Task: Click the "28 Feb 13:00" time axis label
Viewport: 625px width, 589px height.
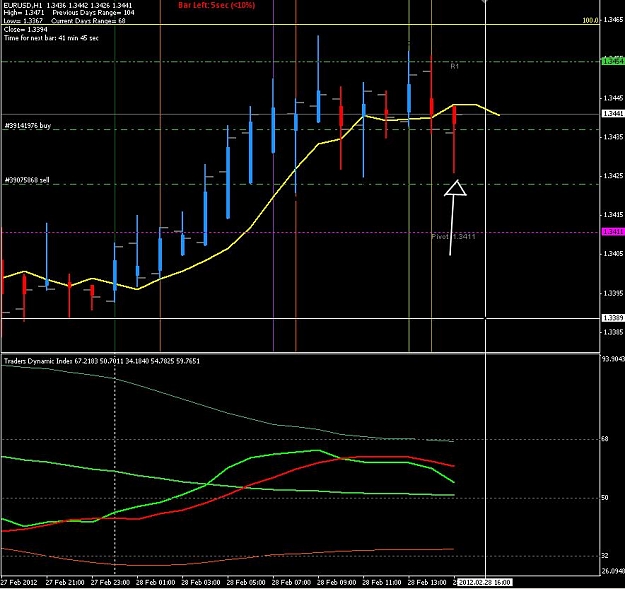Action: [427, 582]
